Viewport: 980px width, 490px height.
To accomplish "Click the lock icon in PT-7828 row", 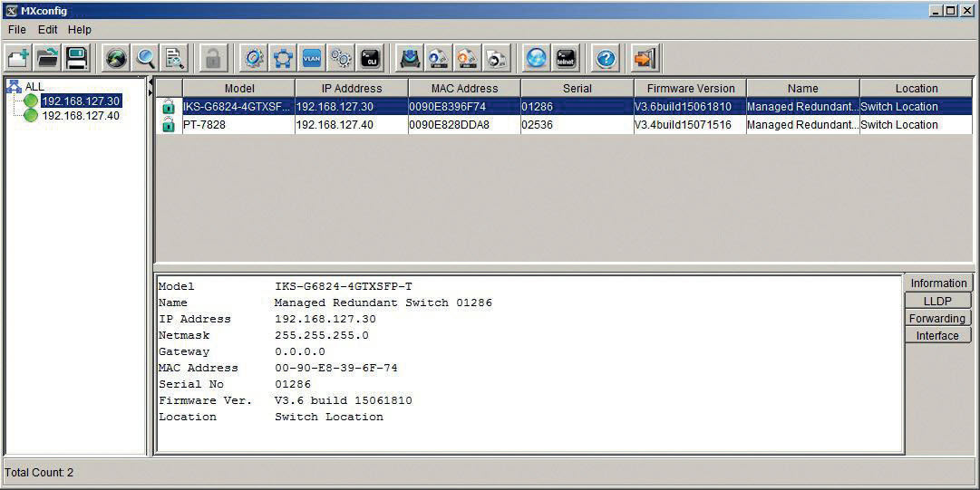I will [168, 125].
